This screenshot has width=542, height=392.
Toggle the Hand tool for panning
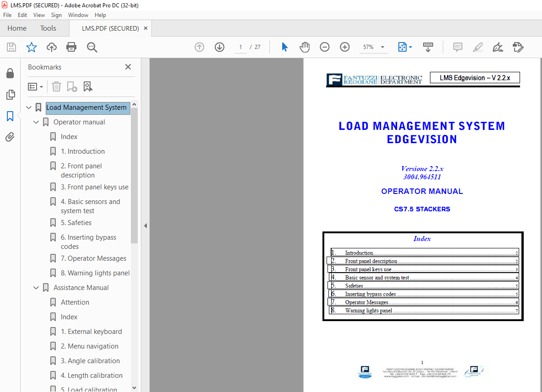click(x=305, y=47)
